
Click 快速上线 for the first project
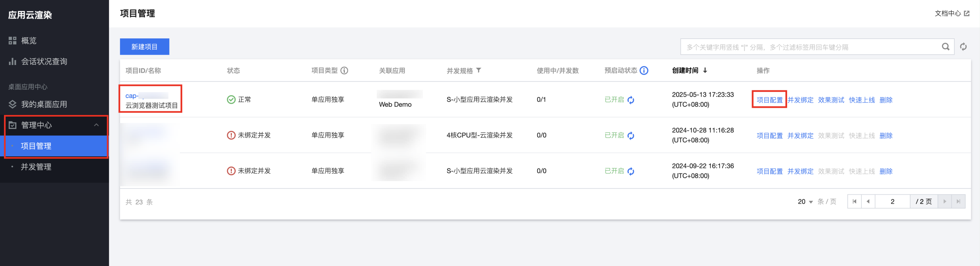coord(861,100)
